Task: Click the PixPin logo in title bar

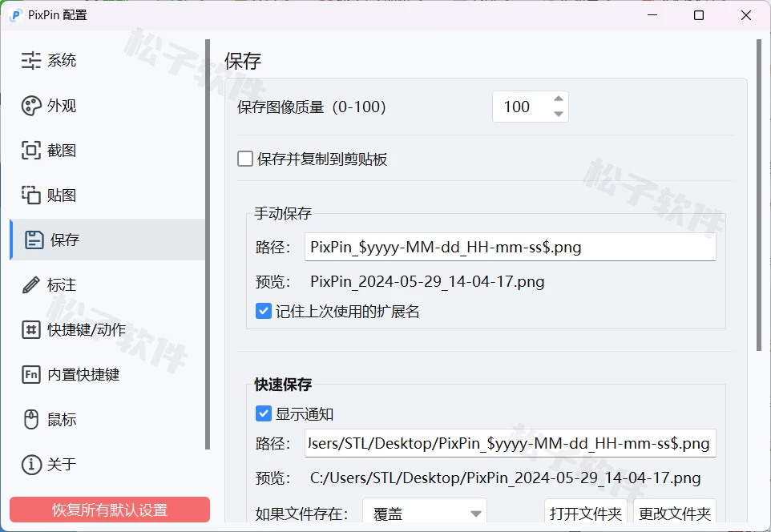Action: [15, 15]
